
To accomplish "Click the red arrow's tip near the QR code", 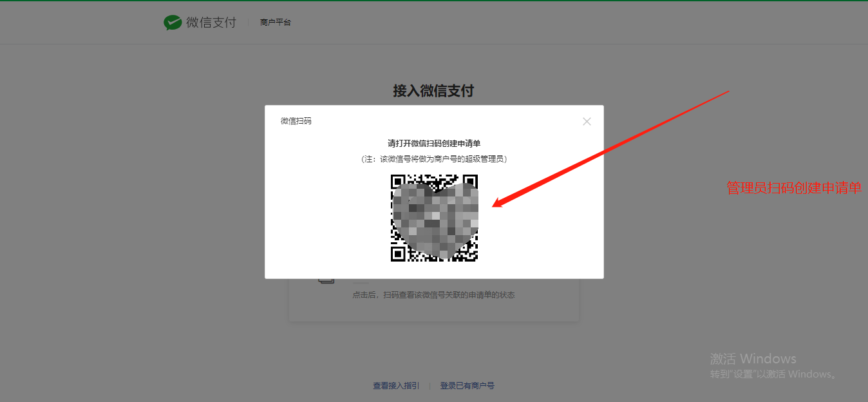I will 495,206.
